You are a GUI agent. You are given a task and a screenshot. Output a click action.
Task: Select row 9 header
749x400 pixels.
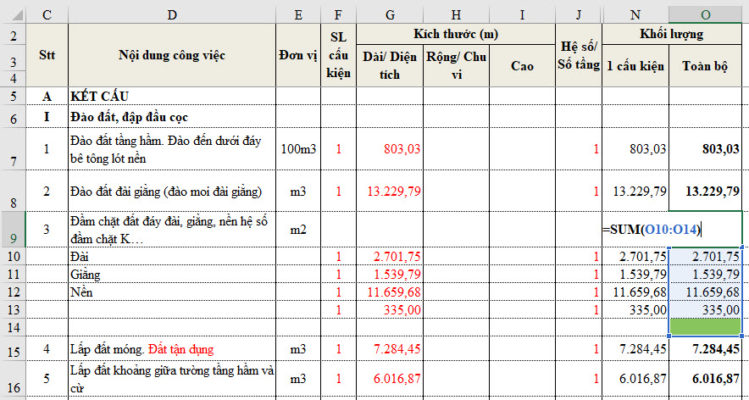13,228
